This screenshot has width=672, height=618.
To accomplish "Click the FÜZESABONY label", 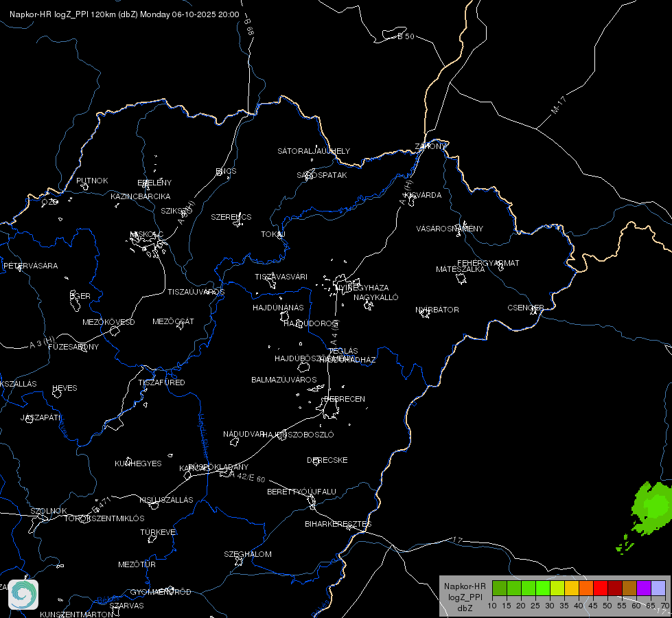I will pos(73,347).
